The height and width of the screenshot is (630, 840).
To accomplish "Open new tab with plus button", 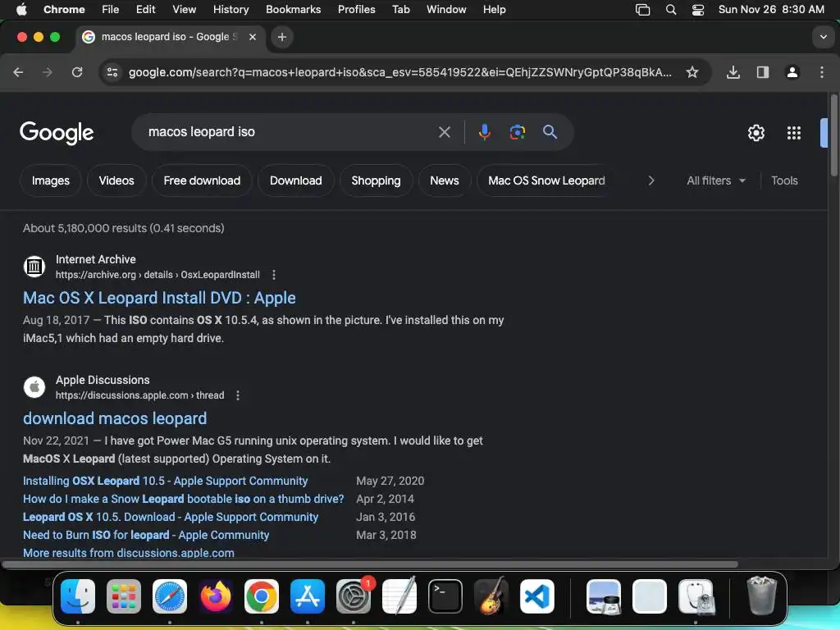I will point(282,37).
